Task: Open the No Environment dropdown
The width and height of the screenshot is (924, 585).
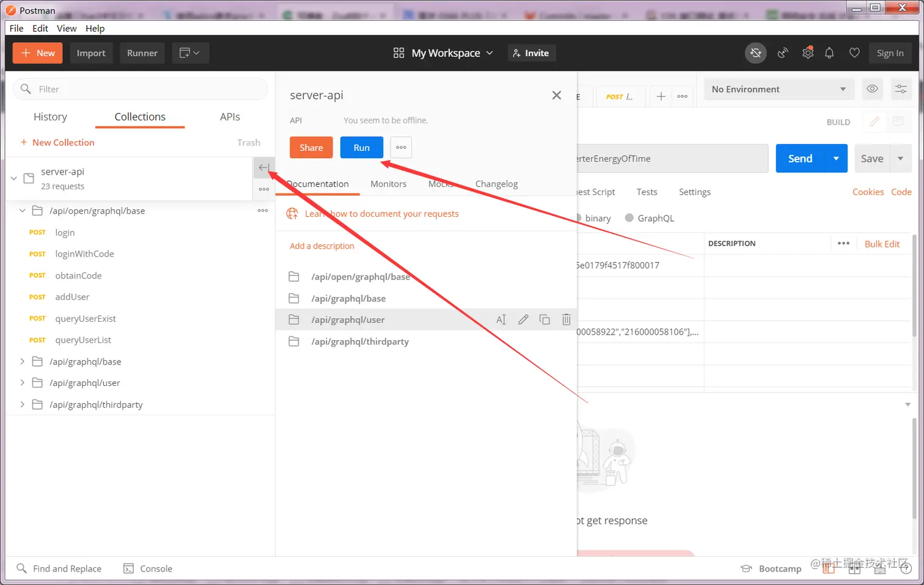Action: click(779, 89)
